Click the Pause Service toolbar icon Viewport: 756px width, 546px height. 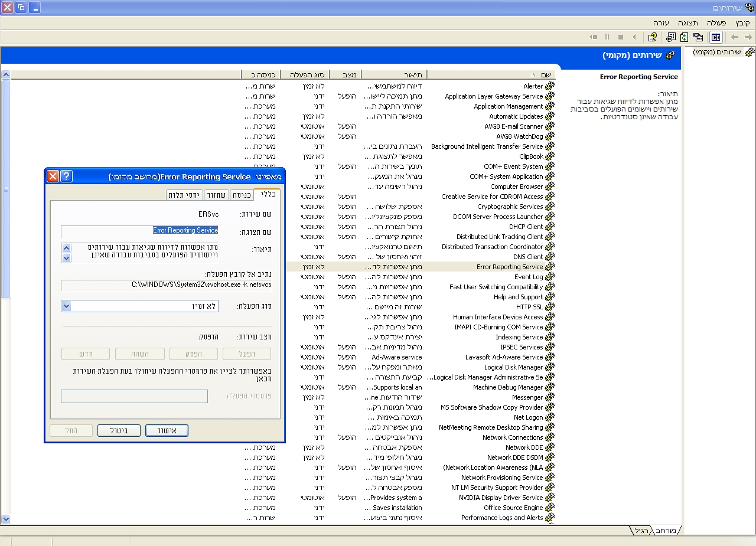pyautogui.click(x=607, y=37)
